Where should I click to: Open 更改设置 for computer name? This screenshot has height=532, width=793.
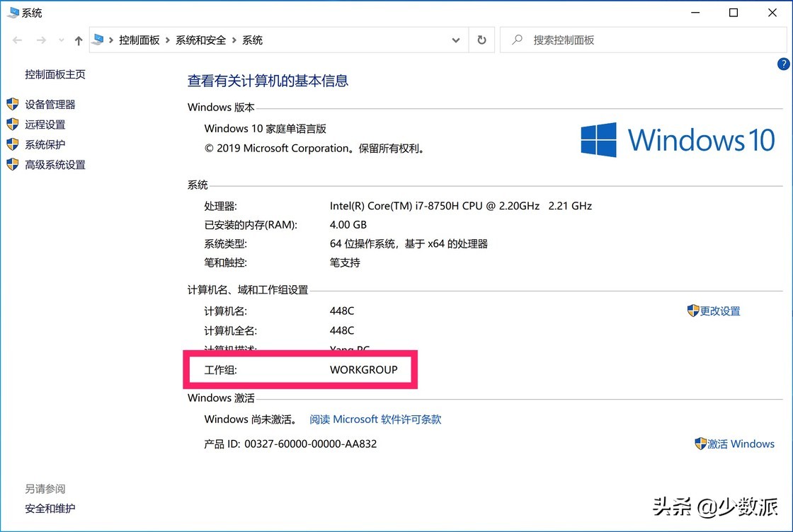click(x=720, y=311)
